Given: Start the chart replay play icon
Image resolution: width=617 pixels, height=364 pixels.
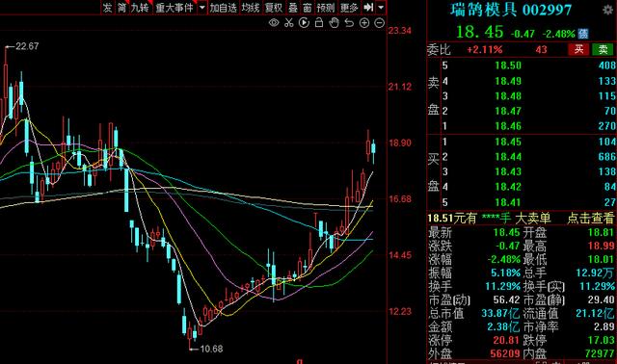Looking at the screenshot, I should tap(304, 23).
